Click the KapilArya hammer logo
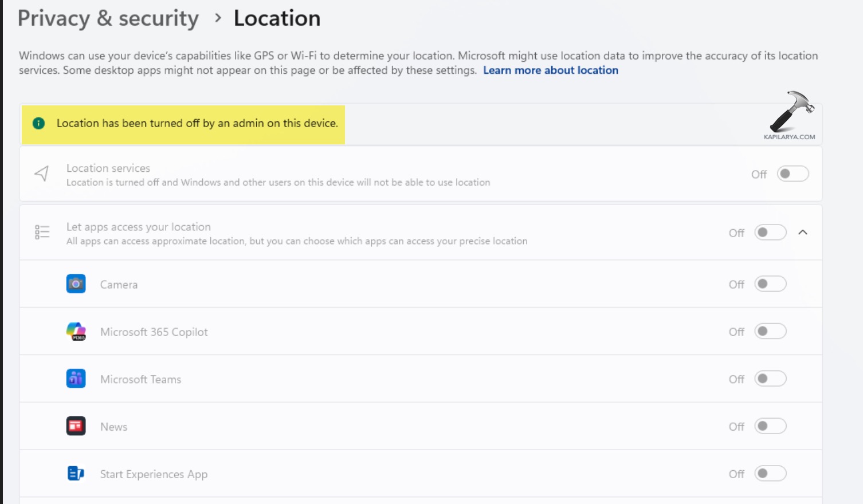This screenshot has height=504, width=863. (791, 113)
